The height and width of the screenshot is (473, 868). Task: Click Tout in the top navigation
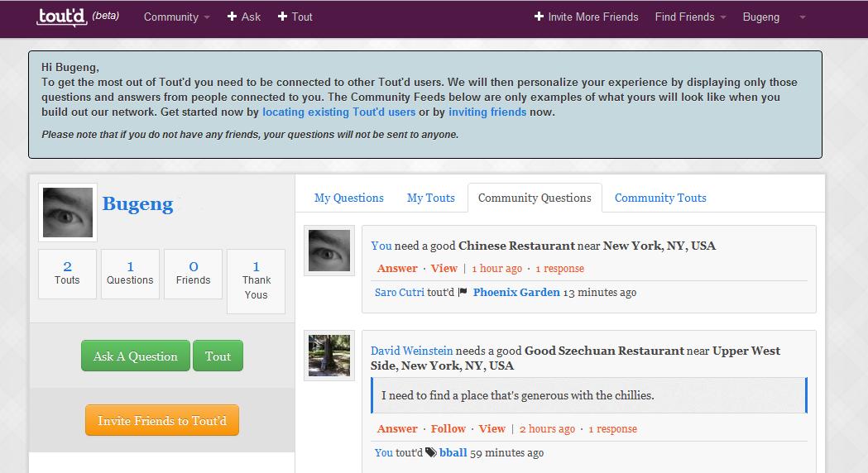[x=302, y=17]
